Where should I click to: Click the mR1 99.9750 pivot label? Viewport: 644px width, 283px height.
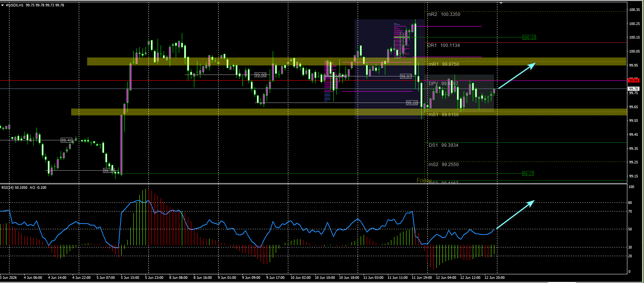pos(444,64)
